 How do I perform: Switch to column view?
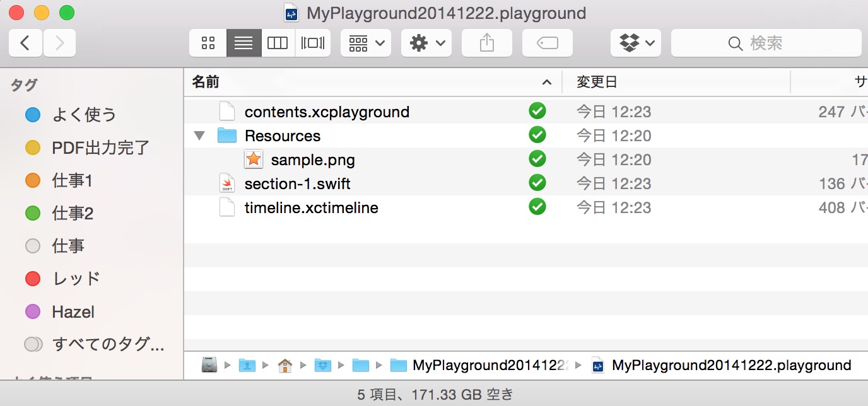[x=278, y=43]
